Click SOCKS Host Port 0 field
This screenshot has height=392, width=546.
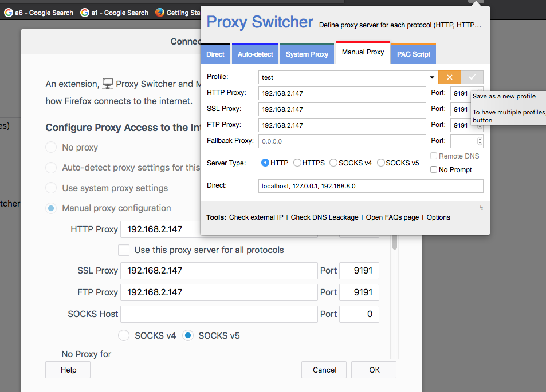(x=359, y=314)
